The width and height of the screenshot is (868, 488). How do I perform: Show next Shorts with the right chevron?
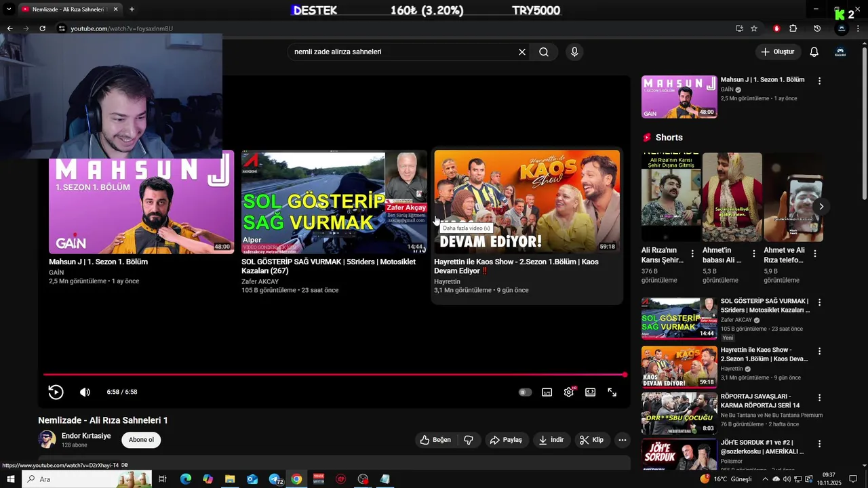(x=821, y=206)
